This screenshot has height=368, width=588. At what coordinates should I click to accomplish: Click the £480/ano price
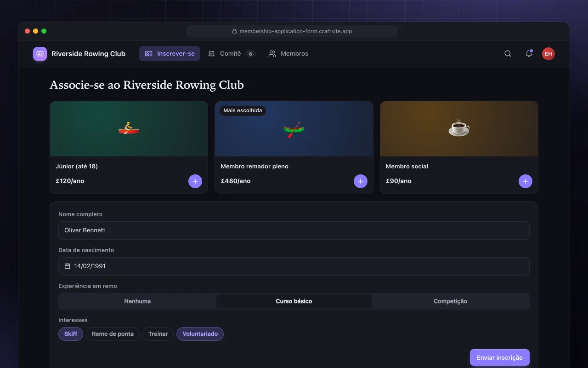(236, 181)
